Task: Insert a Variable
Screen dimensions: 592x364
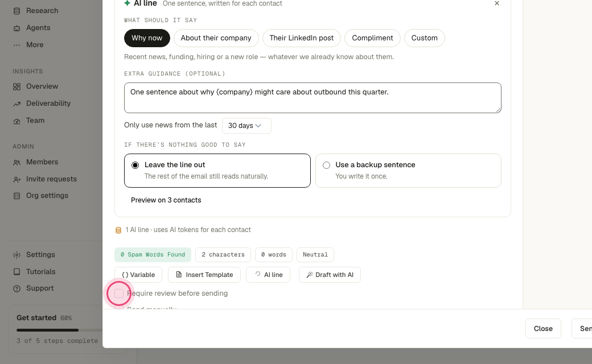Action: pos(138,275)
